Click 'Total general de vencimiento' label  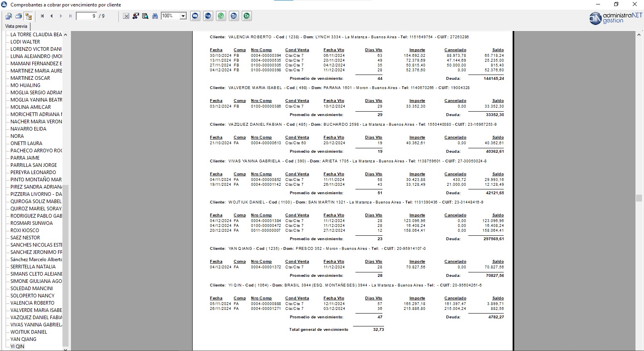tap(319, 330)
